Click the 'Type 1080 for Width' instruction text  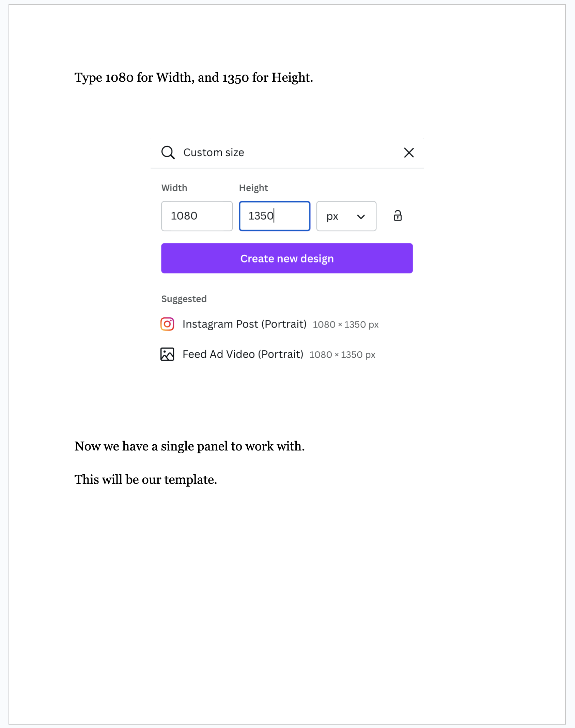(193, 78)
